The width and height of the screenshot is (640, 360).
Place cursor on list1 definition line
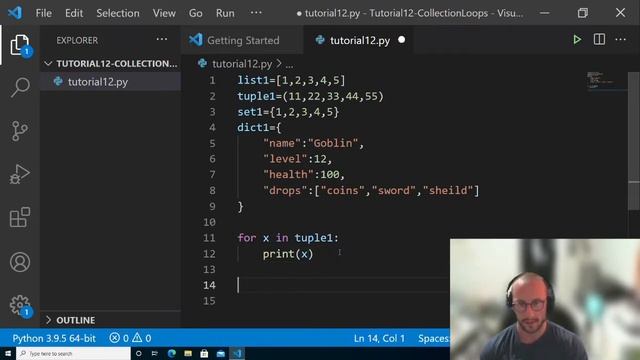click(291, 80)
